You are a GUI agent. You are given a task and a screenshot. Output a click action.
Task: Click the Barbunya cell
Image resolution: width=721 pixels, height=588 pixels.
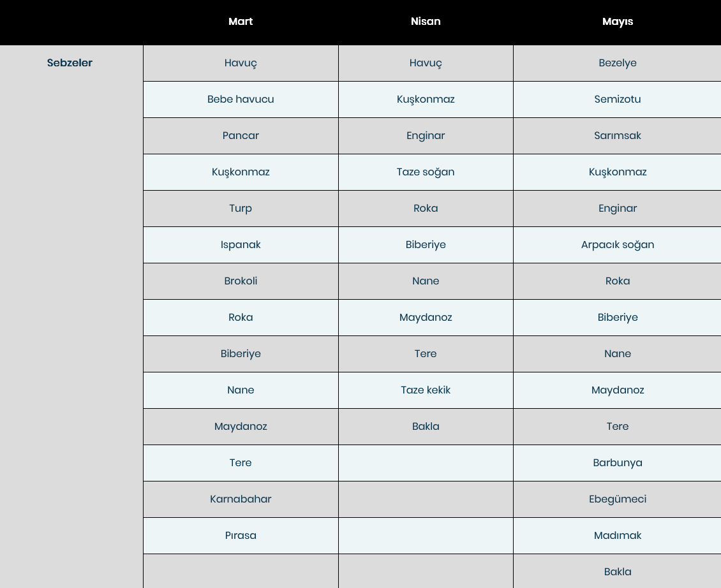pyautogui.click(x=617, y=462)
